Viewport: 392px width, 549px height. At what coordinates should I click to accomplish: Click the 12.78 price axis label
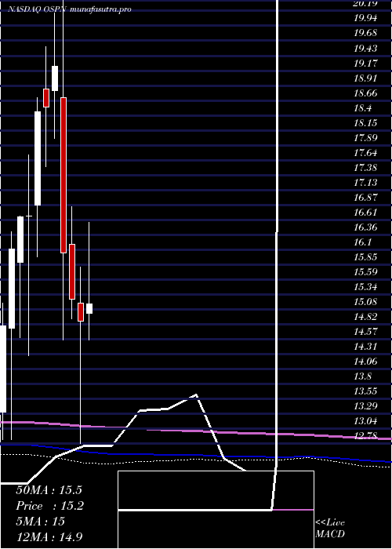365,436
